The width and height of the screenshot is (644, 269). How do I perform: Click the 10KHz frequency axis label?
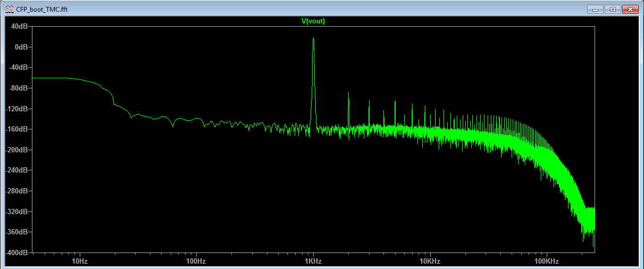(430, 261)
